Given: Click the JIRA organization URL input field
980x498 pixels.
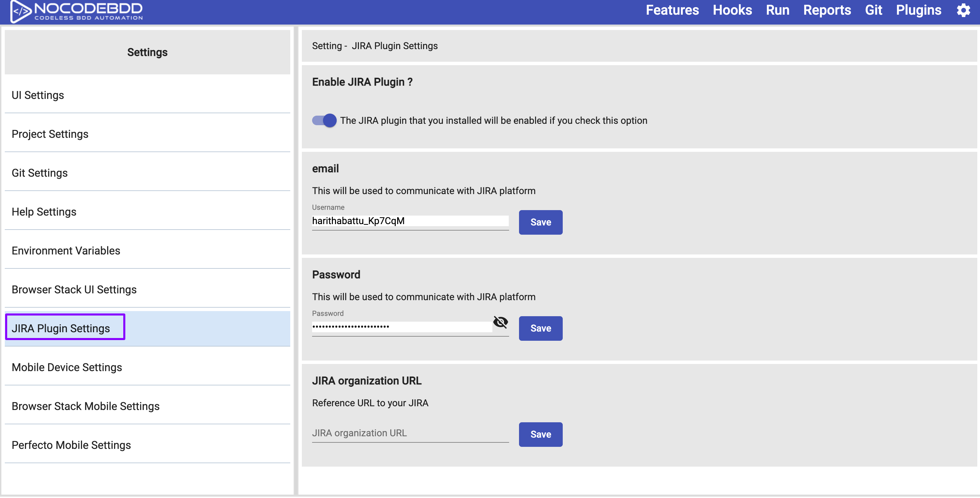Looking at the screenshot, I should pyautogui.click(x=410, y=433).
